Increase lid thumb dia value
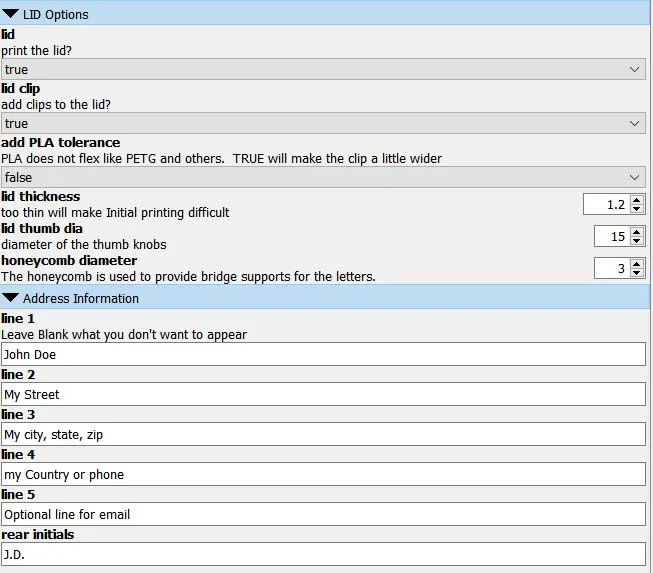Viewport: 653px width, 573px height. [637, 232]
